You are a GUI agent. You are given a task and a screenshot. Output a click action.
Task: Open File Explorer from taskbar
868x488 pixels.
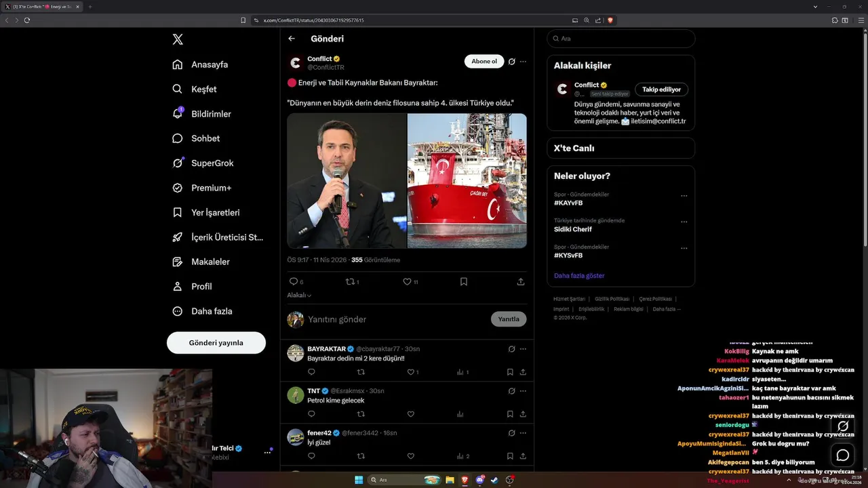[450, 480]
